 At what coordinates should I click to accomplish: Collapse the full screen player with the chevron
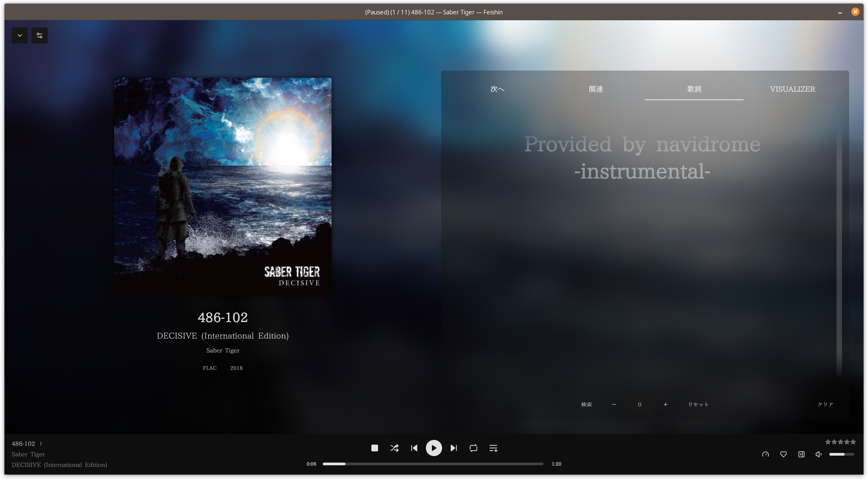(x=20, y=35)
